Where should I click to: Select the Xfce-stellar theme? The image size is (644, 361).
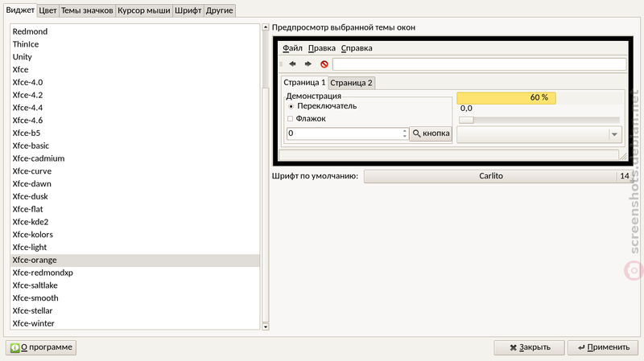tap(135, 311)
